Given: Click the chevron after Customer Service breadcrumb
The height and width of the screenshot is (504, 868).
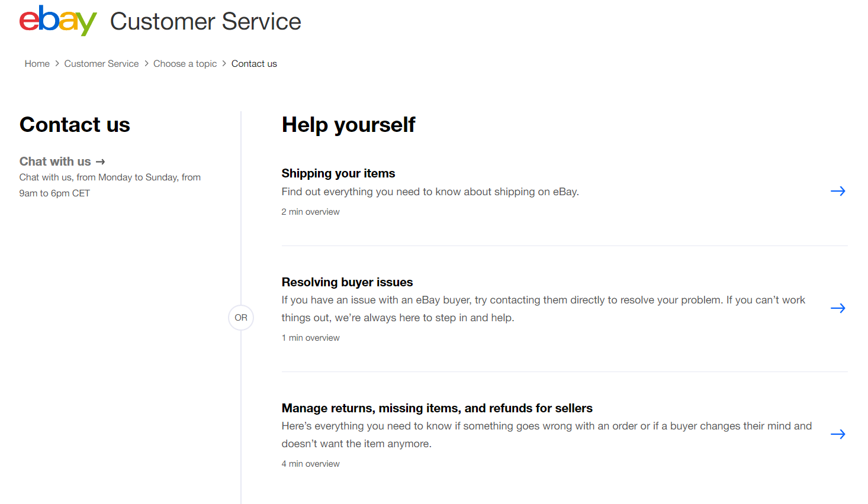Looking at the screenshot, I should tap(146, 63).
